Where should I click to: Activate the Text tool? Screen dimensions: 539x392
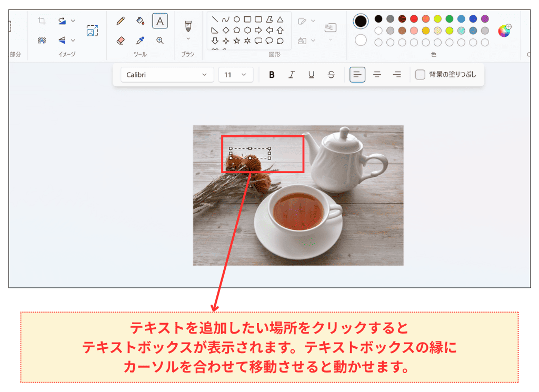click(x=160, y=21)
